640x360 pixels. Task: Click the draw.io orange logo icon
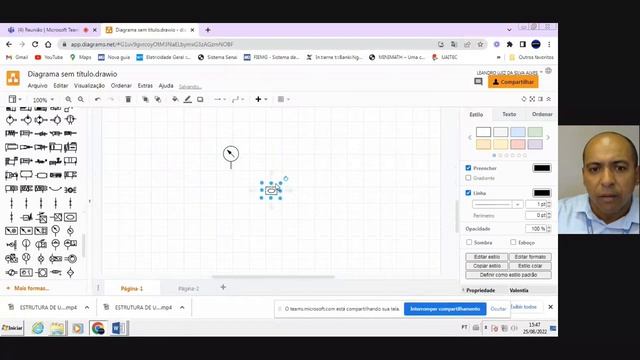click(13, 78)
